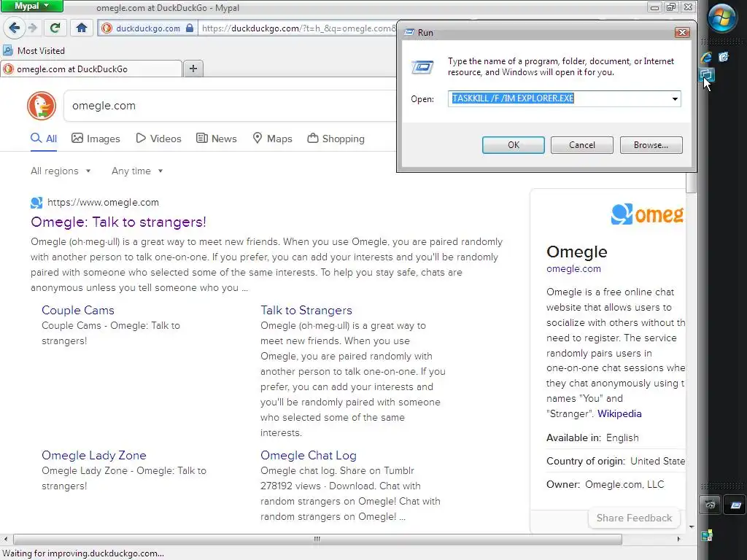Switch to the News search tab
747x560 pixels.
coord(216,139)
